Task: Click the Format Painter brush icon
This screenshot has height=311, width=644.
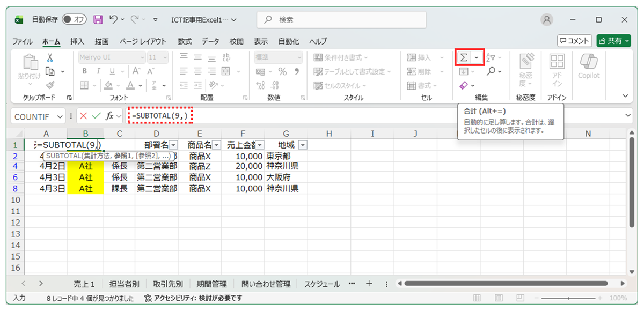Action: click(50, 85)
